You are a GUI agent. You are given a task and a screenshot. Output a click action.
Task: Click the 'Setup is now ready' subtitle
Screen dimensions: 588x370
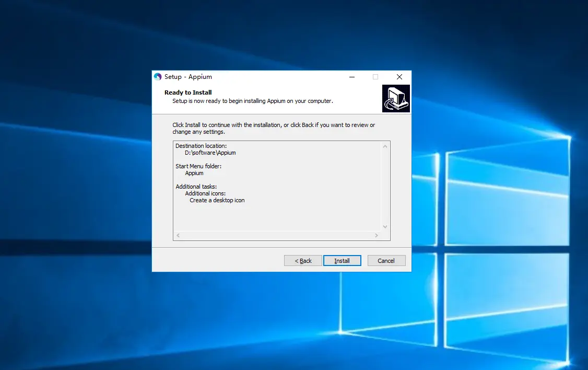coord(252,101)
